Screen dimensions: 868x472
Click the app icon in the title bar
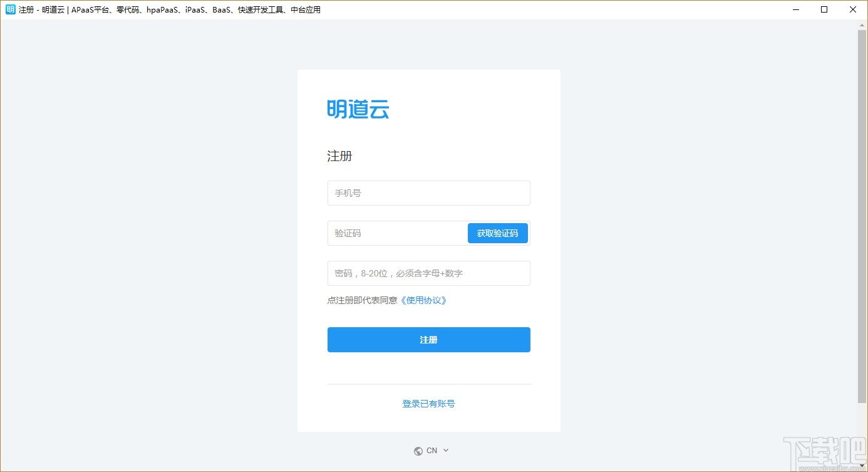click(x=11, y=9)
